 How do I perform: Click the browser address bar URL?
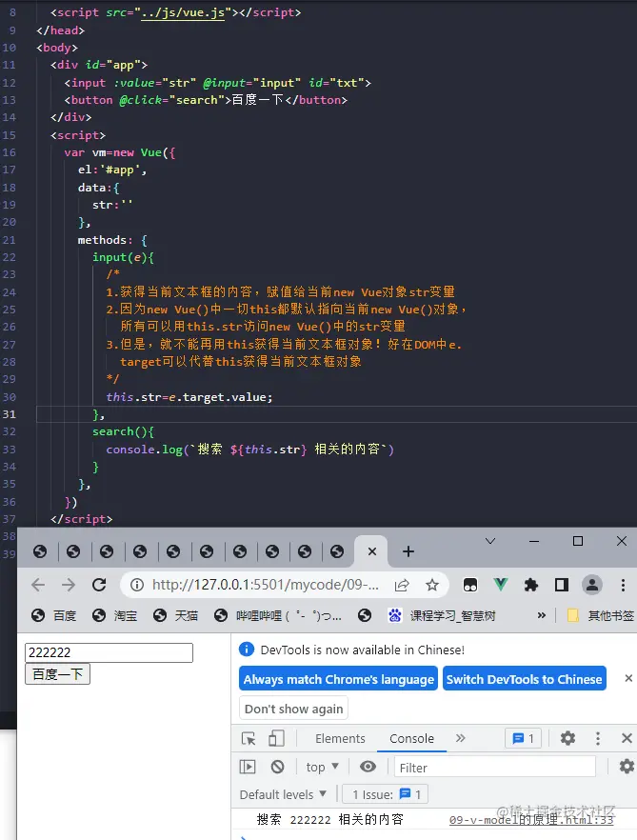click(266, 585)
